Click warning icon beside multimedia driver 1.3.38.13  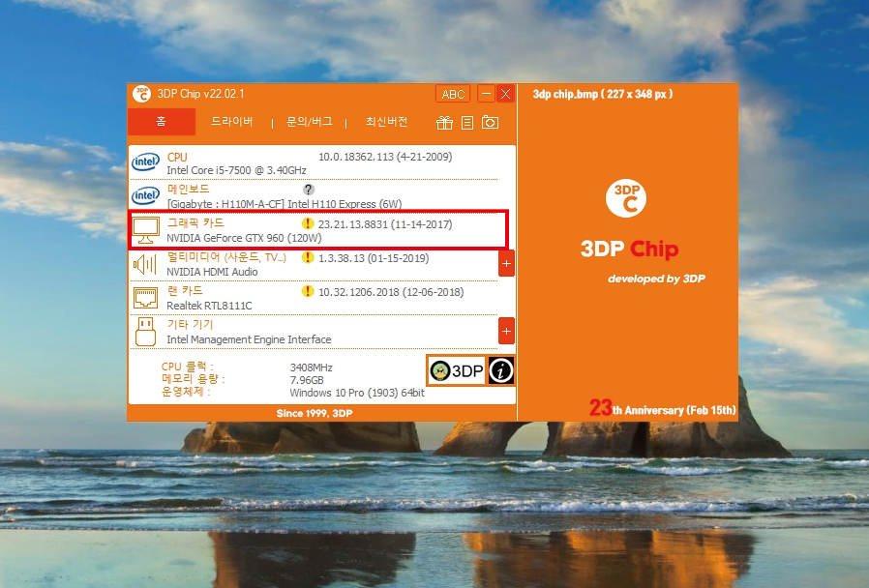point(308,257)
